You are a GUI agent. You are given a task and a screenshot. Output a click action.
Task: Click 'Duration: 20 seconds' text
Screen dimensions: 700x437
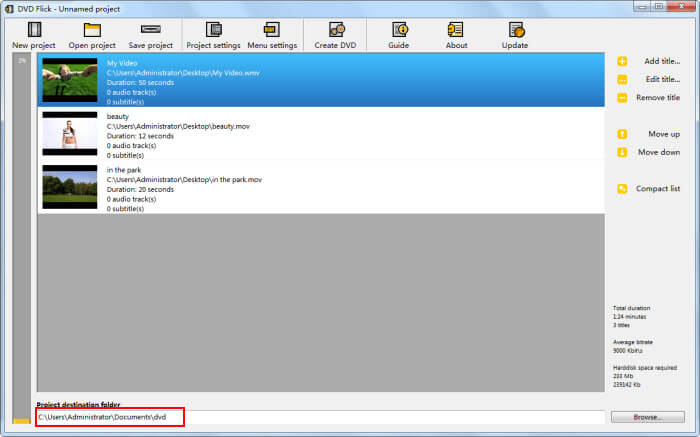[x=140, y=189]
